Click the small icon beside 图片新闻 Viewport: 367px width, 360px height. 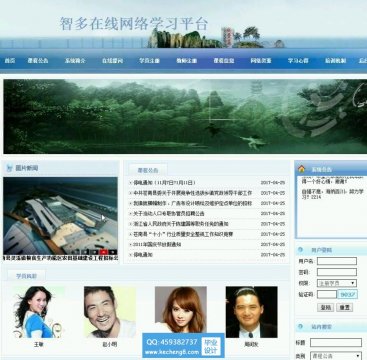click(x=9, y=168)
